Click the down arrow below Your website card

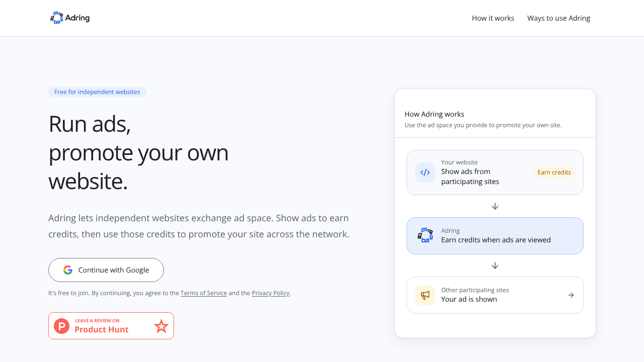click(495, 206)
